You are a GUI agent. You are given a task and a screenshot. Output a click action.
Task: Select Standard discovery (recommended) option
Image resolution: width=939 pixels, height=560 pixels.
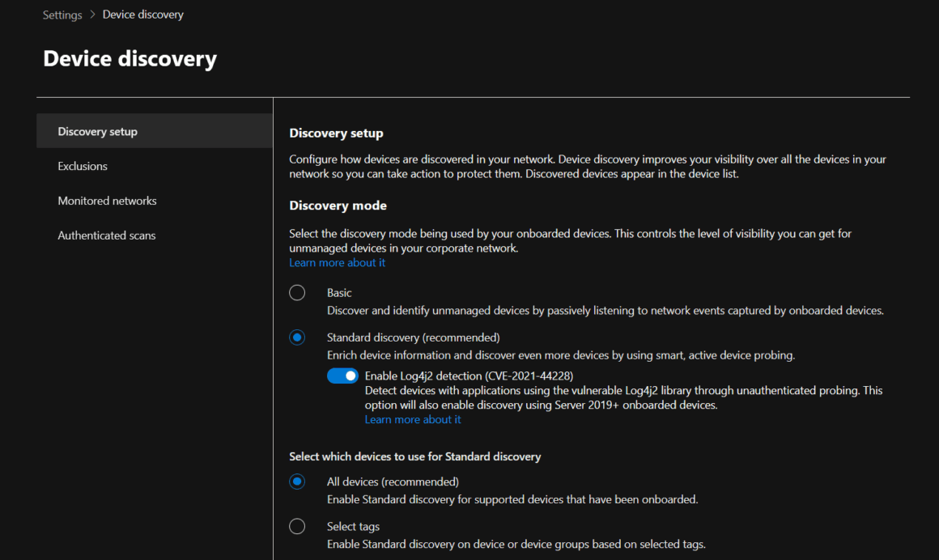[297, 337]
